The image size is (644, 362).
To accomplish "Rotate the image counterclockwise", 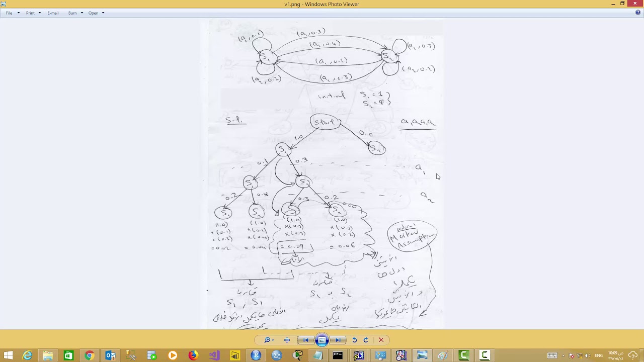I will point(354,340).
